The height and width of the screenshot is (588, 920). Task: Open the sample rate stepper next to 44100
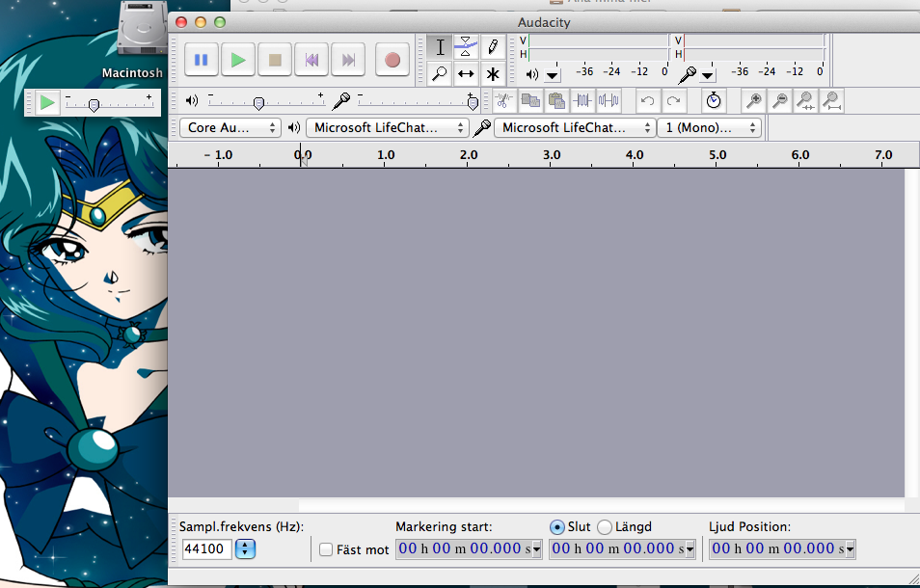245,548
